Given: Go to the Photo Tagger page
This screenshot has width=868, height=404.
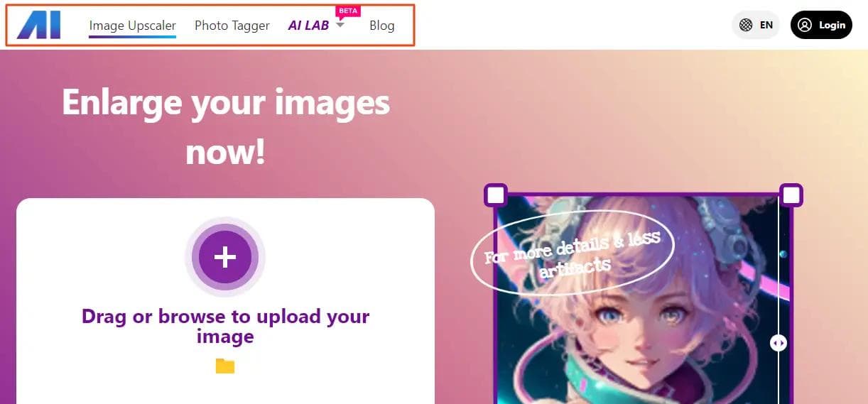Looking at the screenshot, I should point(232,26).
